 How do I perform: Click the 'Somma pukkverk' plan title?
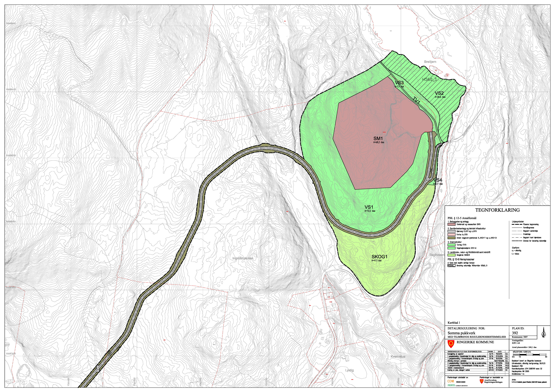[461, 333]
